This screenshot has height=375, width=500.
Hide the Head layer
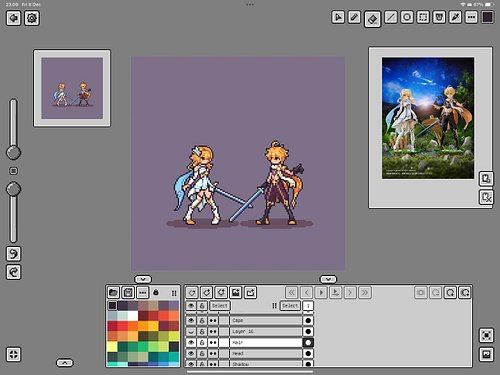pyautogui.click(x=191, y=353)
